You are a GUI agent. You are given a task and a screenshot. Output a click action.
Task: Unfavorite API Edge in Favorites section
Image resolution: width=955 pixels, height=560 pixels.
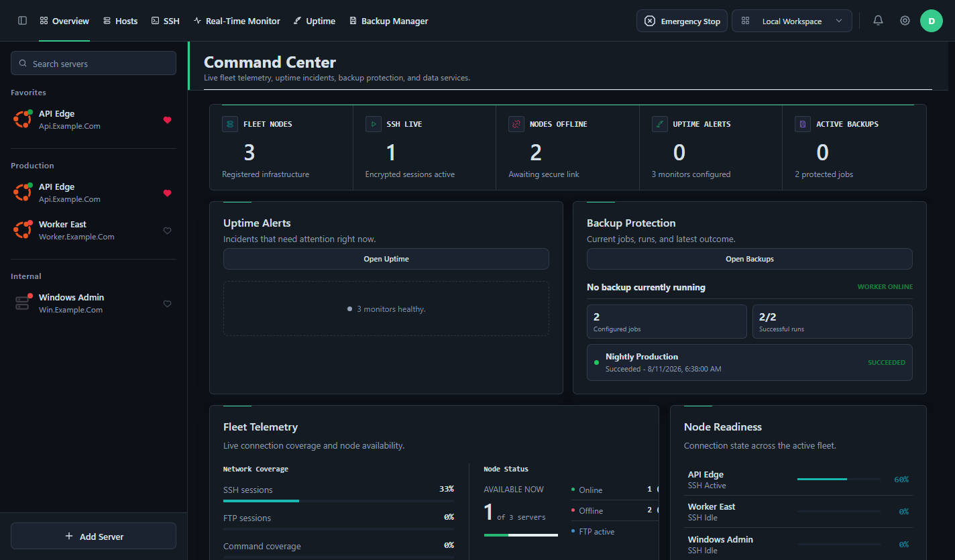168,120
